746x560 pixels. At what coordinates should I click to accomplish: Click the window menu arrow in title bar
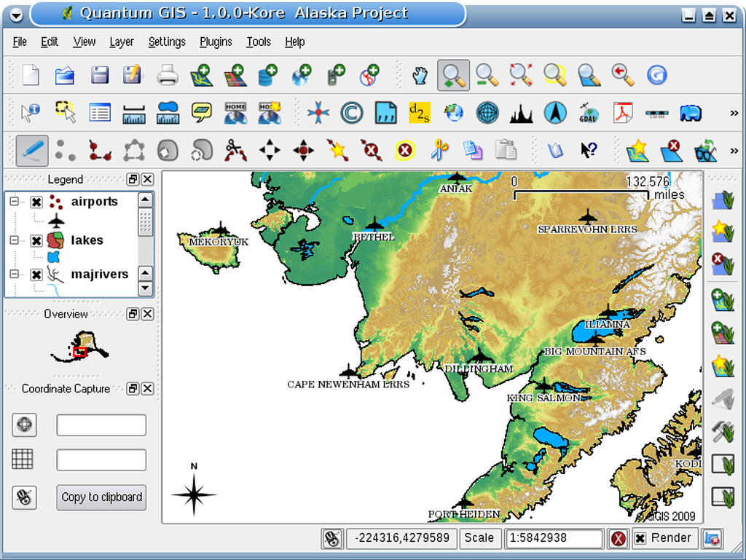(16, 15)
